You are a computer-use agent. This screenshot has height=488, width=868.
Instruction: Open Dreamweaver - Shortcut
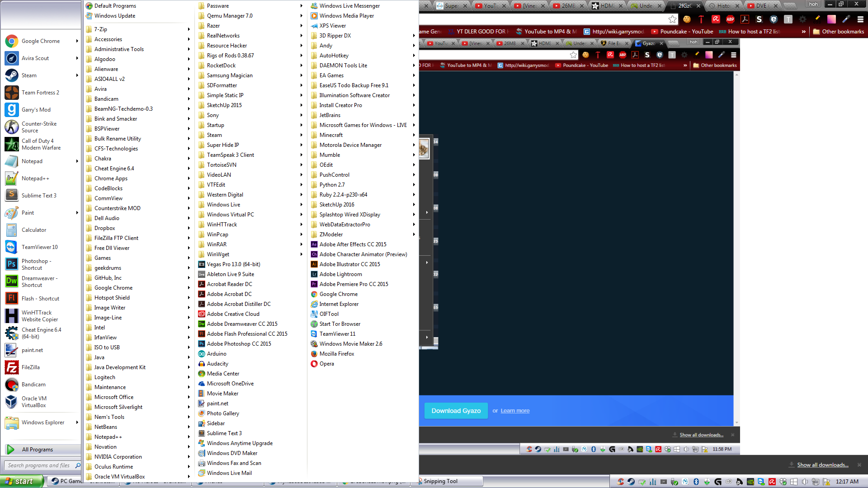pos(40,282)
